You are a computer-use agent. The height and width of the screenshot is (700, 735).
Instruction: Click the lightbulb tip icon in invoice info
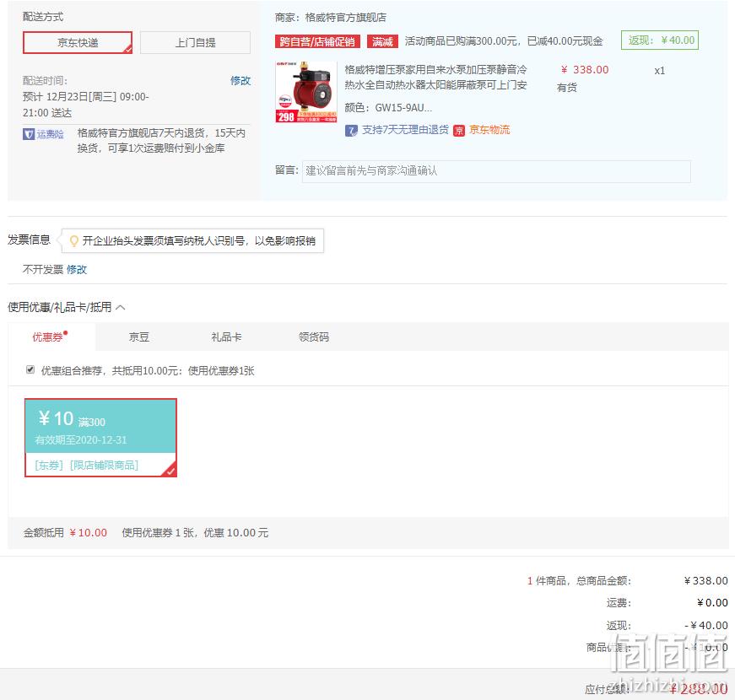coord(73,241)
